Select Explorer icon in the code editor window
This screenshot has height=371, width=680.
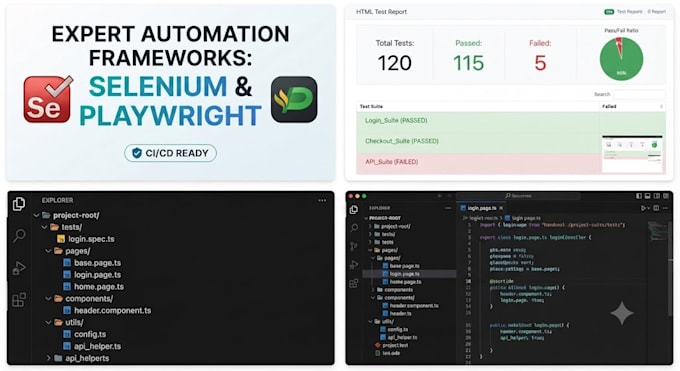tap(354, 210)
